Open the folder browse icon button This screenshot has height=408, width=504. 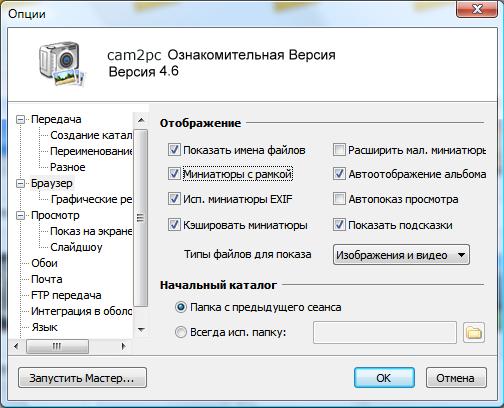pyautogui.click(x=474, y=332)
